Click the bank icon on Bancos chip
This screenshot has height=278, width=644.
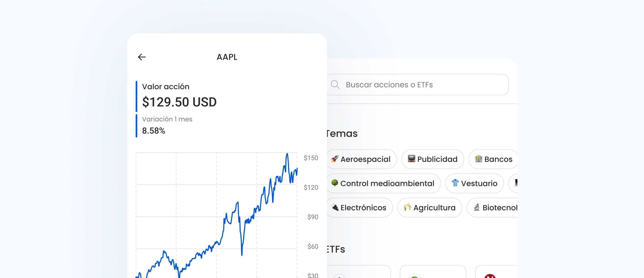[x=479, y=159]
